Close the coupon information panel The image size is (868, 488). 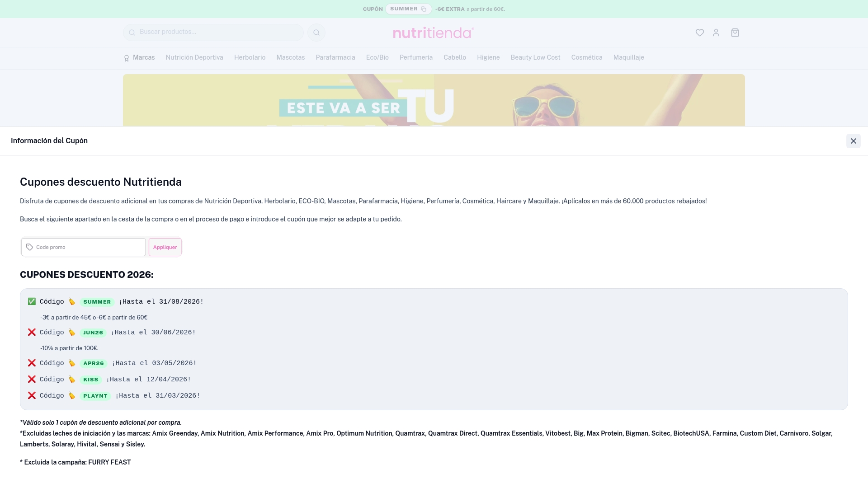(854, 141)
